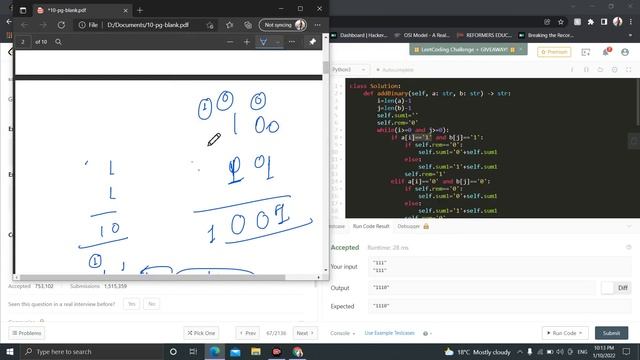The height and width of the screenshot is (360, 640).
Task: Open the Problems list button
Action: [x=27, y=333]
